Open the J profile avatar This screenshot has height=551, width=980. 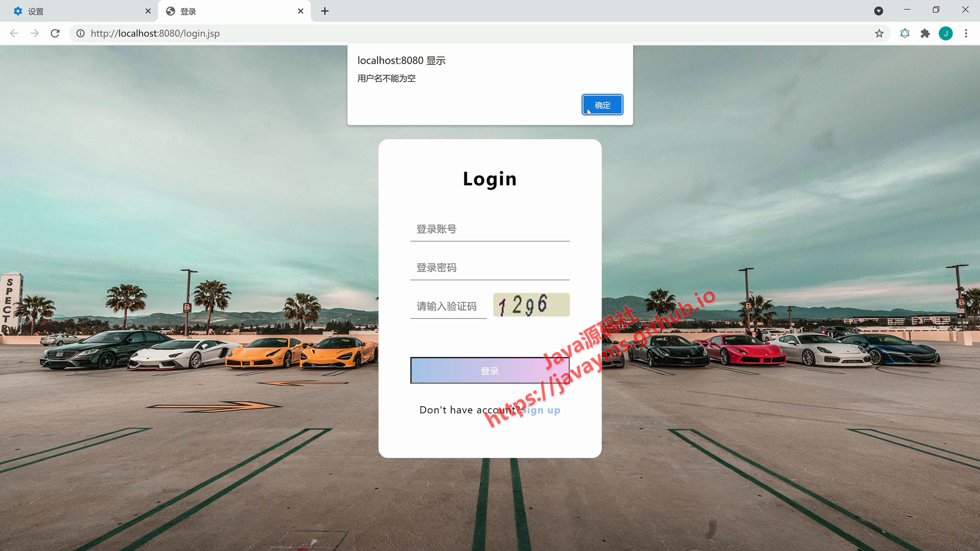pos(946,33)
